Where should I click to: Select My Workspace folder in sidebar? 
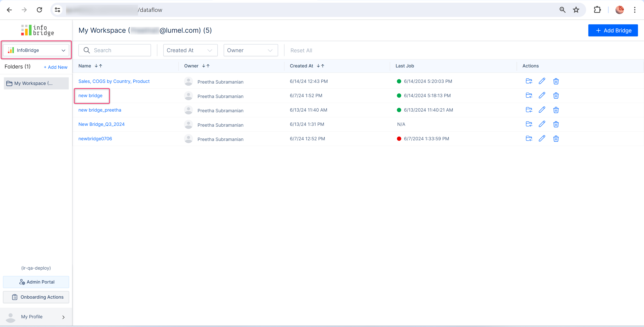[x=36, y=83]
